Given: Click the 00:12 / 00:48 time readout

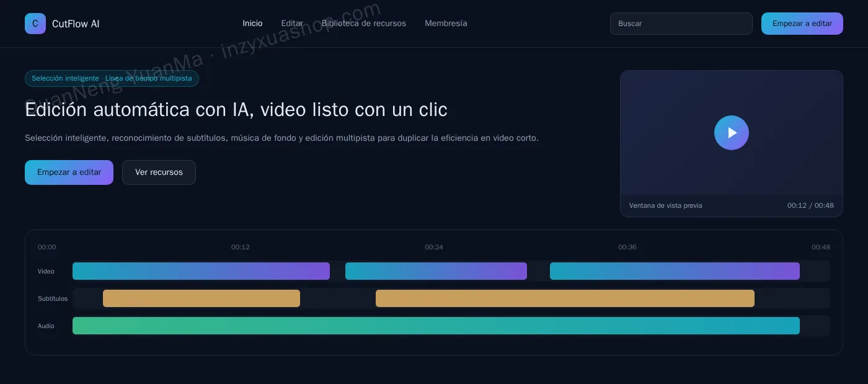Looking at the screenshot, I should click(x=810, y=205).
